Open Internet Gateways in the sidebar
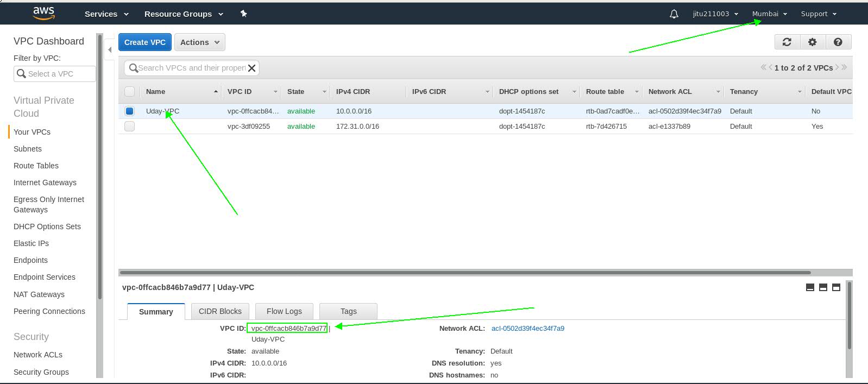Screen dimensions: 868x384 pyautogui.click(x=45, y=182)
